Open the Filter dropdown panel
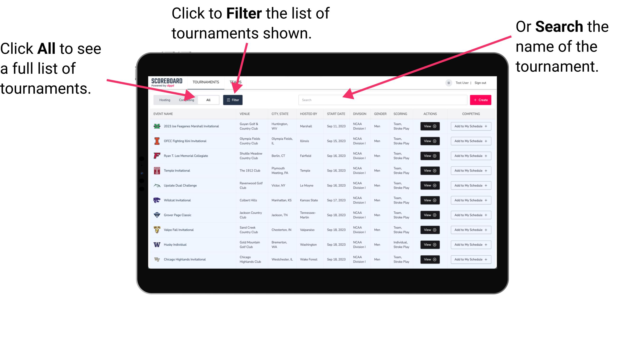 233,100
